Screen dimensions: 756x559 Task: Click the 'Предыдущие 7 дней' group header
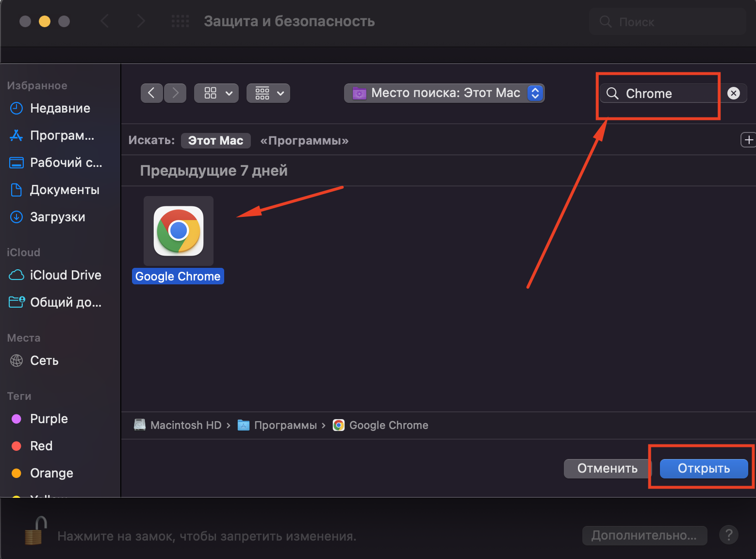[214, 170]
